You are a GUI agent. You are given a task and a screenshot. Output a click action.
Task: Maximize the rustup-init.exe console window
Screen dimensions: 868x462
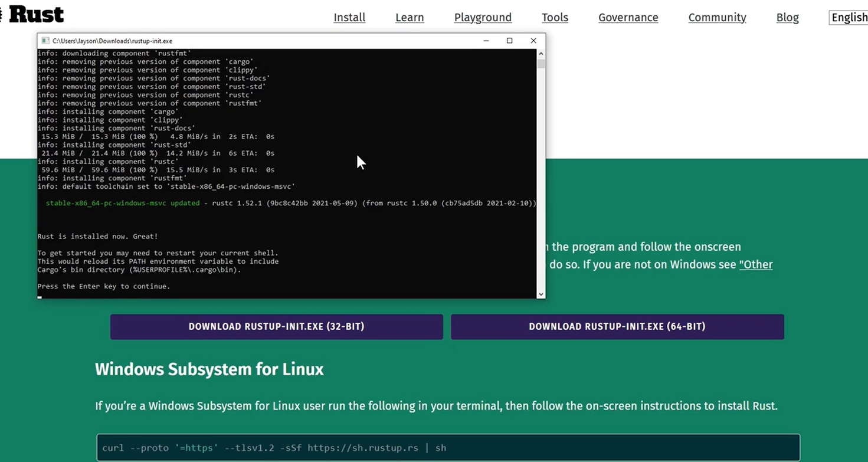coord(509,41)
